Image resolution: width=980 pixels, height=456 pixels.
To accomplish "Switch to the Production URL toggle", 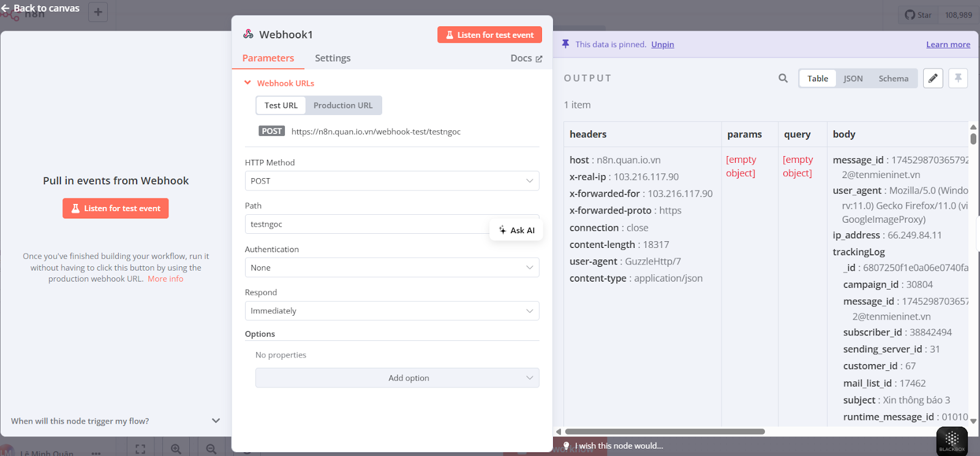I will point(343,105).
